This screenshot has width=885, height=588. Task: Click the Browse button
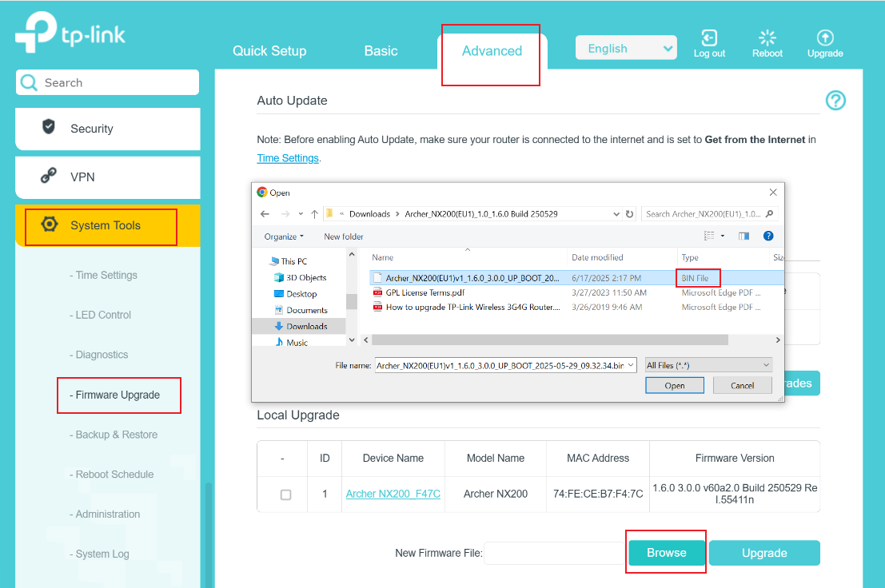point(665,552)
